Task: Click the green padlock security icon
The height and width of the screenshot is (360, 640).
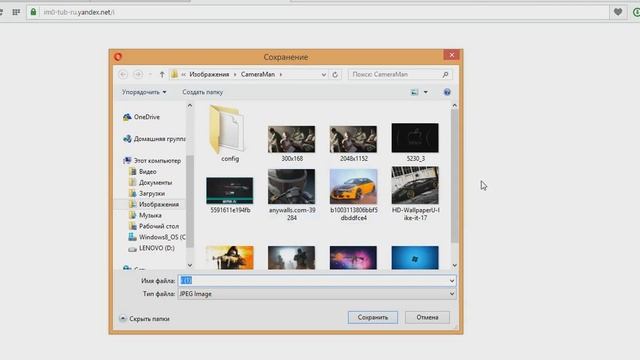Action: coord(33,12)
